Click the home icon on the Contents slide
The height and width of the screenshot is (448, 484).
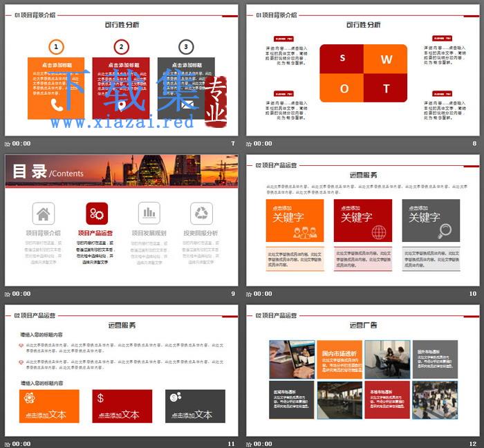tap(44, 214)
